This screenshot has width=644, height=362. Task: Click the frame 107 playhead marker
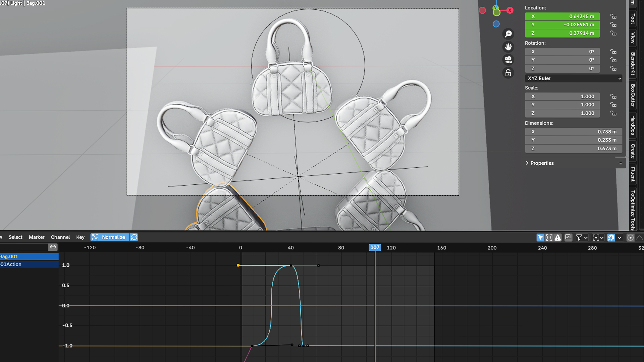tap(375, 248)
